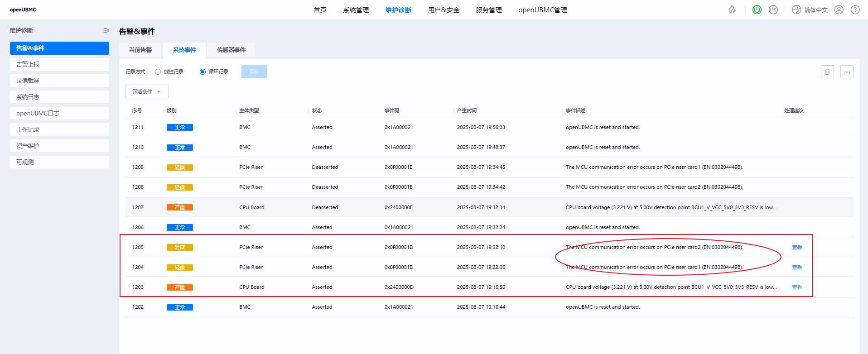Click the 状态 column header

point(317,110)
